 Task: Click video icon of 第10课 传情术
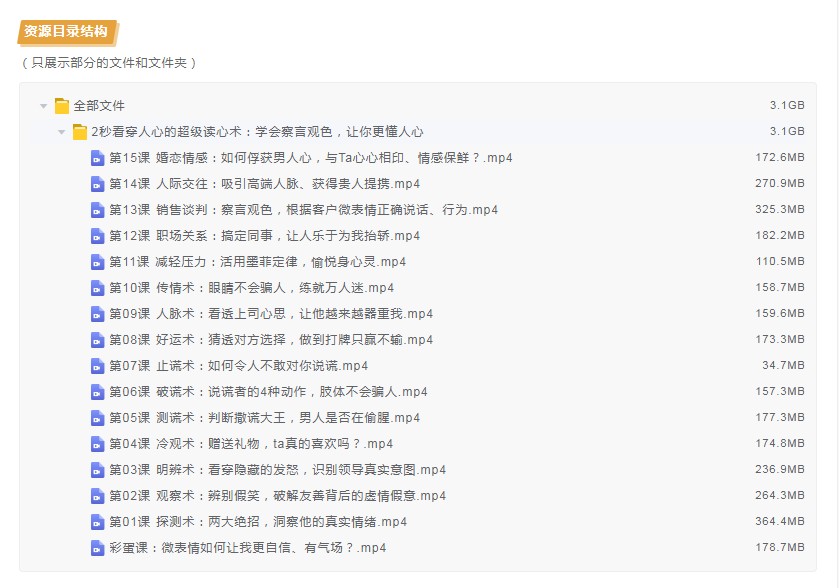coord(97,288)
